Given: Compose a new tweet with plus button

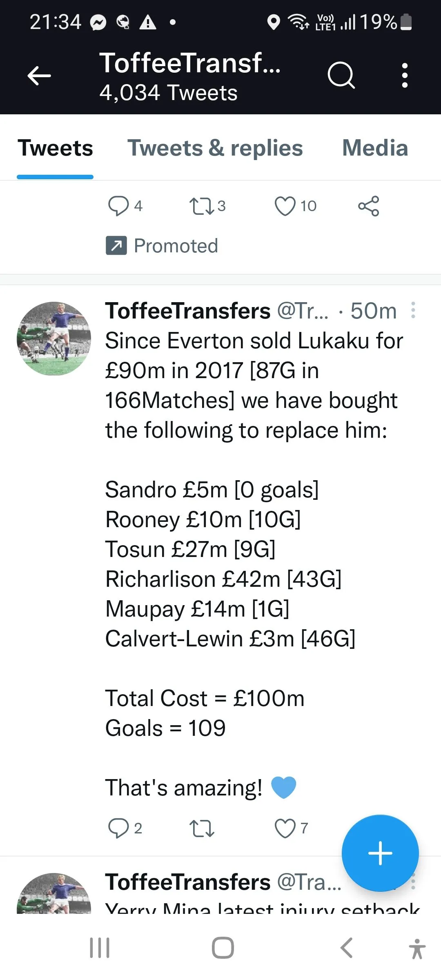Looking at the screenshot, I should 380,853.
